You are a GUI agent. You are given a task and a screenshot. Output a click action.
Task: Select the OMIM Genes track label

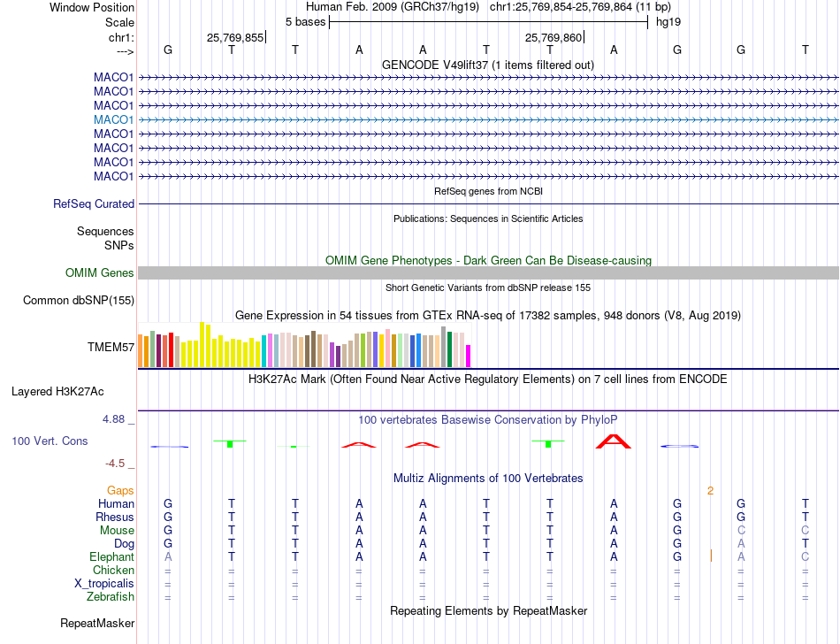(x=100, y=272)
